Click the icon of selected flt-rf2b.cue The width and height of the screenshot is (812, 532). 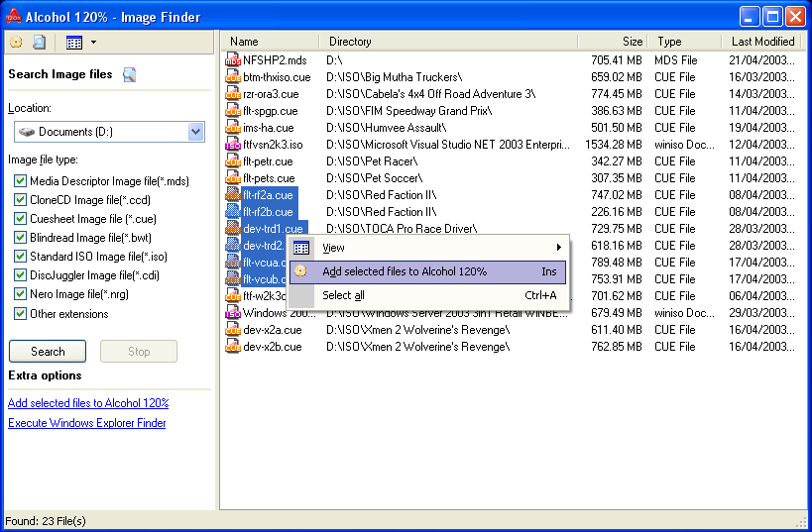pyautogui.click(x=233, y=212)
